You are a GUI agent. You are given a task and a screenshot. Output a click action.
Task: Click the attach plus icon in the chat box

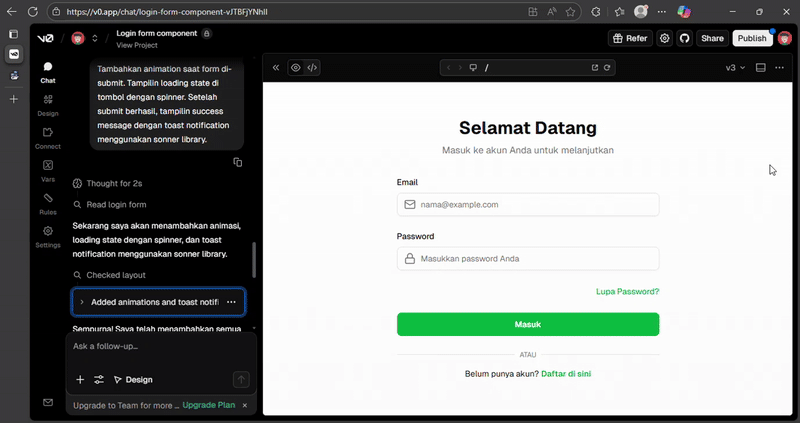point(80,380)
